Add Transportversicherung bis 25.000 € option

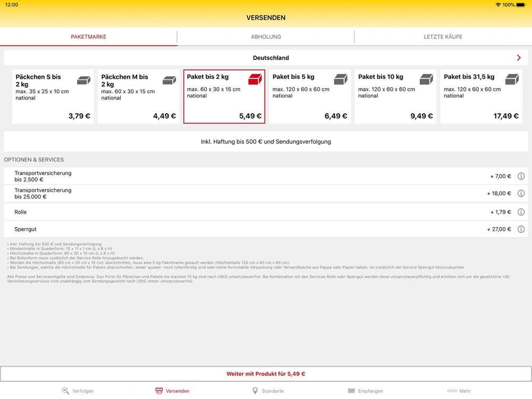click(266, 194)
